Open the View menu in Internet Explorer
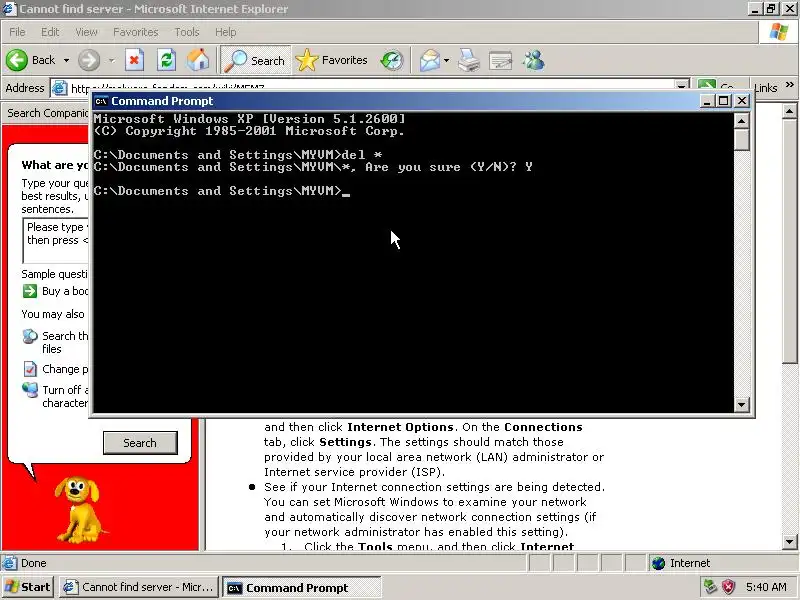Image resolution: width=800 pixels, height=600 pixels. (x=86, y=32)
